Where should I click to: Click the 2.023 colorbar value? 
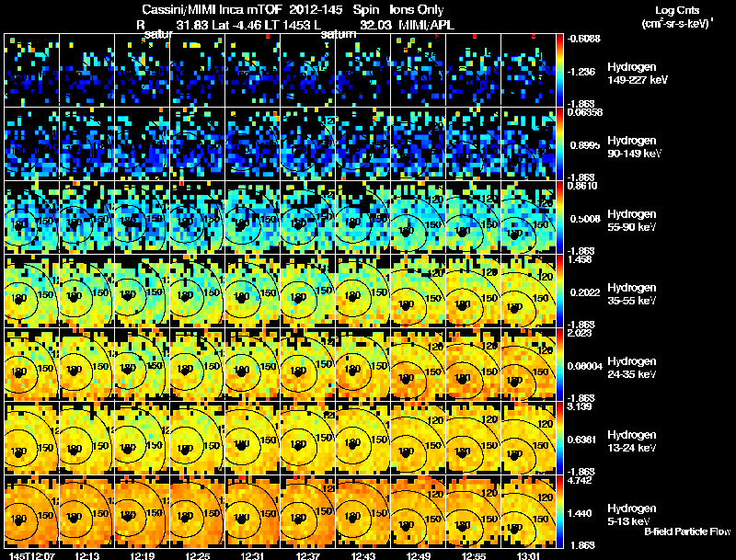click(x=581, y=333)
